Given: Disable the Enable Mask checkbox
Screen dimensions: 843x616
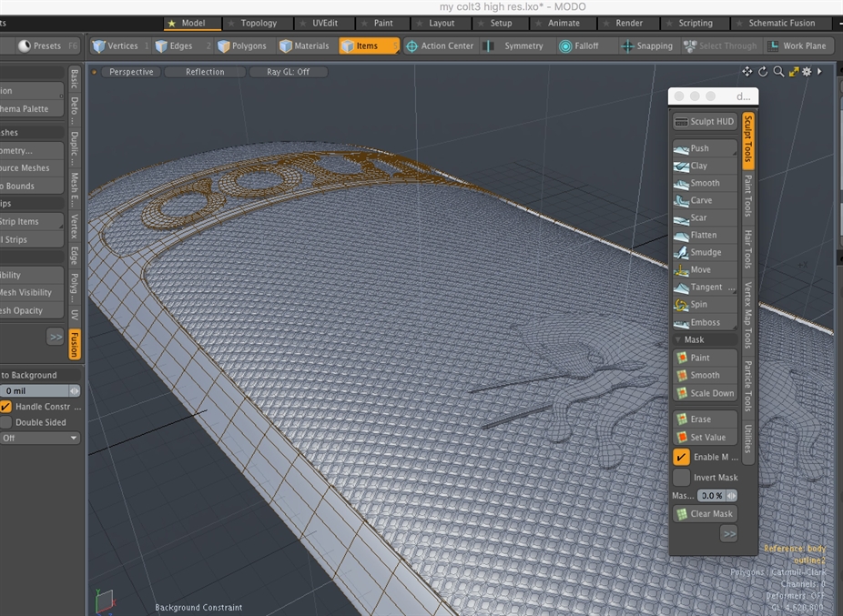Looking at the screenshot, I should click(x=682, y=457).
